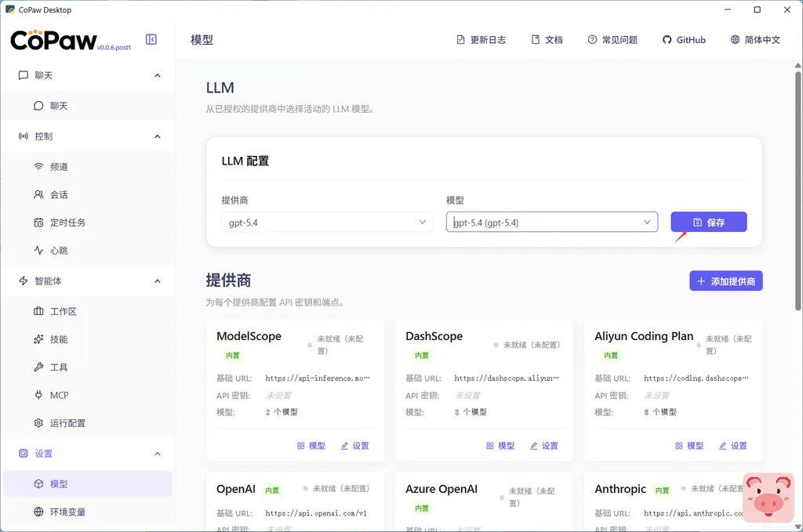Open 频道 channels page

pos(88,167)
